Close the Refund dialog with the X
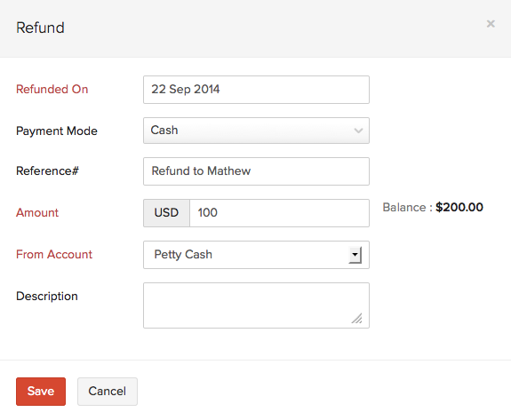 tap(491, 24)
